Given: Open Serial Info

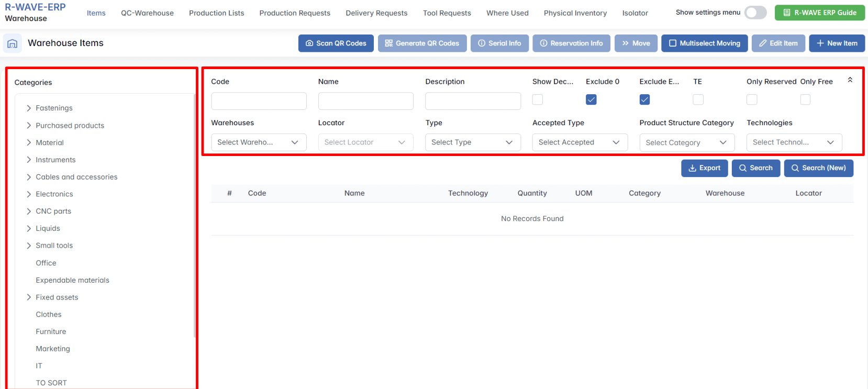Looking at the screenshot, I should [x=499, y=43].
